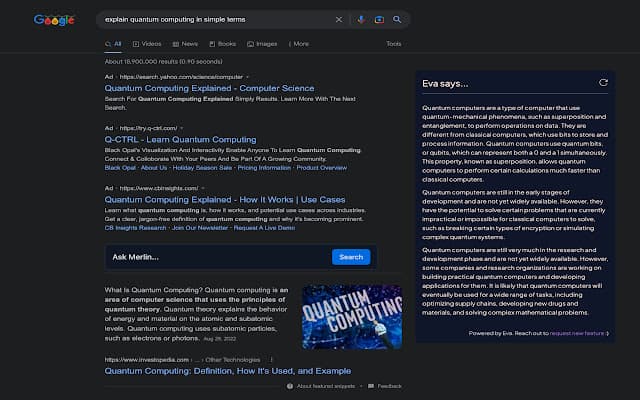The image size is (640, 400).
Task: Open the Investopedia result three-dot menu
Action: click(x=271, y=359)
